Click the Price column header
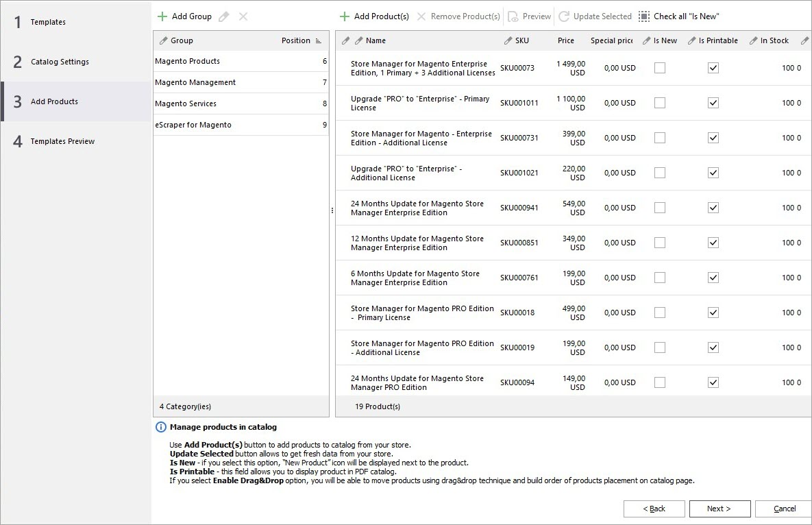The image size is (812, 525). tap(565, 40)
